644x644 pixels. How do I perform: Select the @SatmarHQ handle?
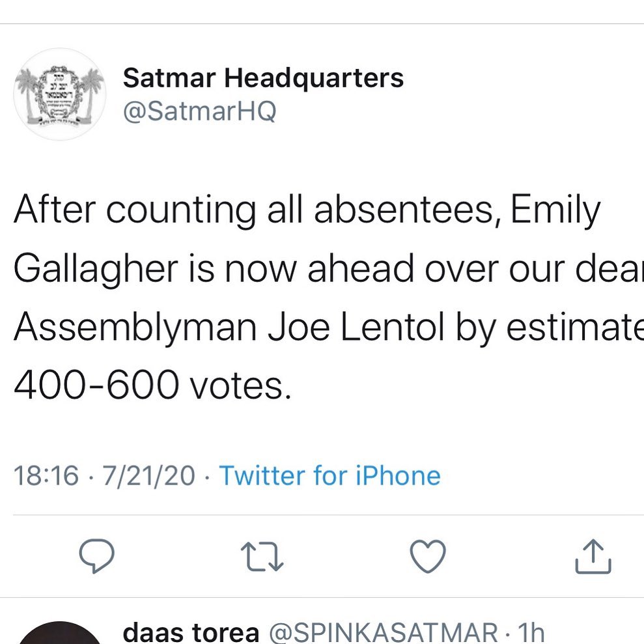point(200,111)
